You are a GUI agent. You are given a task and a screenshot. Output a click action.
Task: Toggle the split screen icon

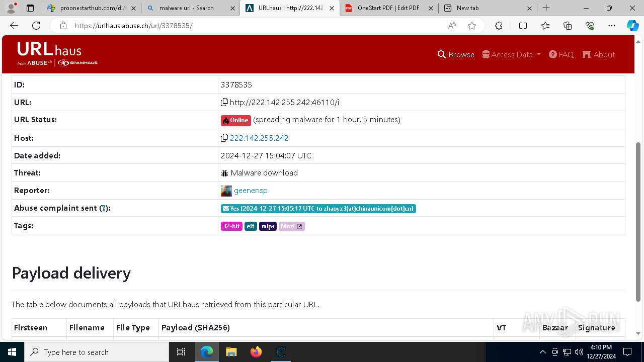[x=523, y=26]
